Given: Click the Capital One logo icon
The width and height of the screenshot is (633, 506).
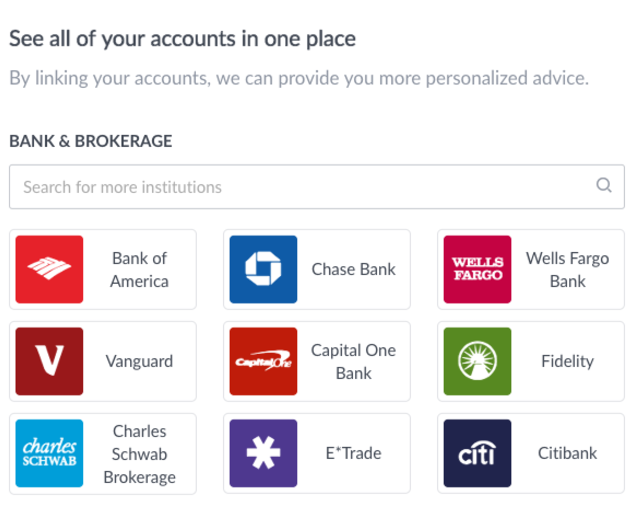Looking at the screenshot, I should [263, 361].
